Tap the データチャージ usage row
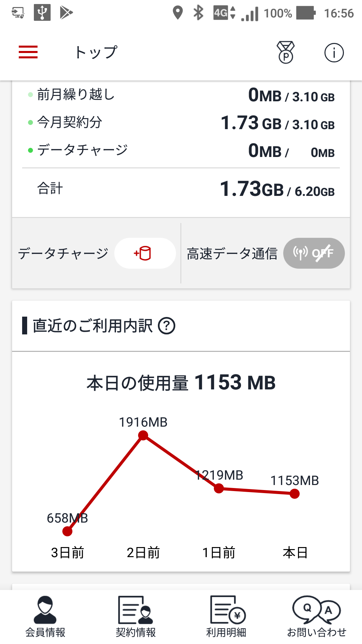Viewport: 362px width, 644px height. [181, 151]
